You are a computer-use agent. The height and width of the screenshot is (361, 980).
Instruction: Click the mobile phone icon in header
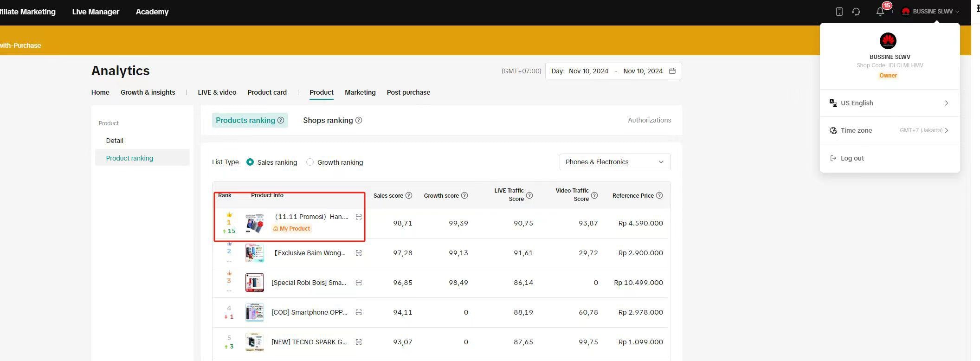tap(839, 12)
